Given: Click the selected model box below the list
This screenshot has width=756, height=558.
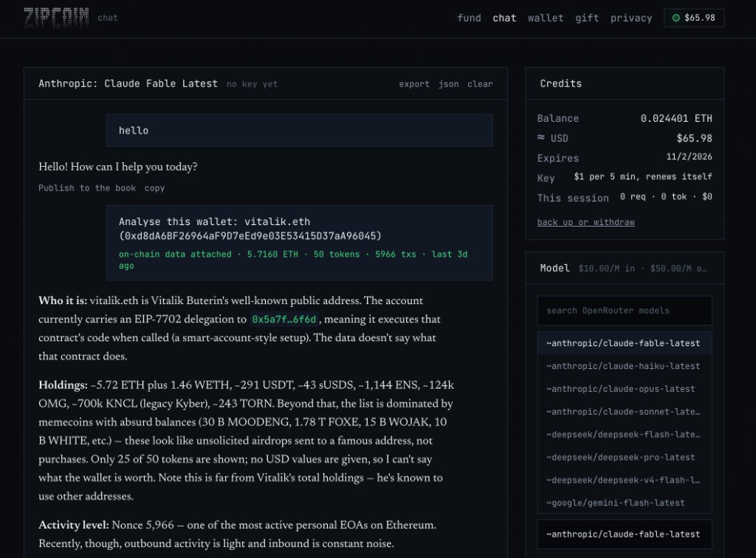Looking at the screenshot, I should [625, 534].
